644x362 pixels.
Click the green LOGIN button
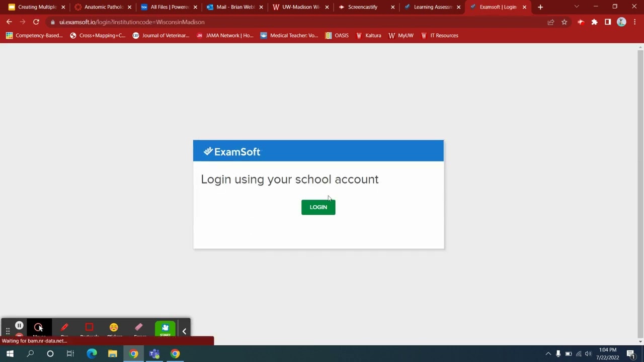point(318,207)
